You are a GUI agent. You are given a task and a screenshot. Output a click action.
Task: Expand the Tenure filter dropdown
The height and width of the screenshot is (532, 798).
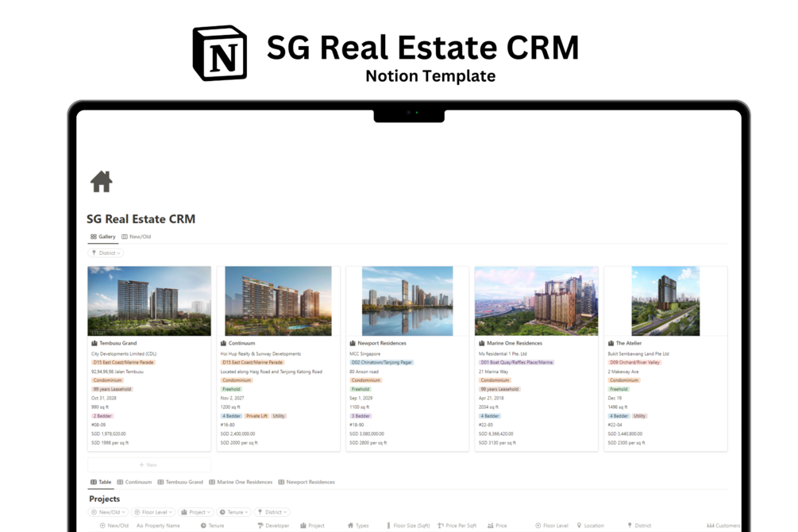pos(234,512)
